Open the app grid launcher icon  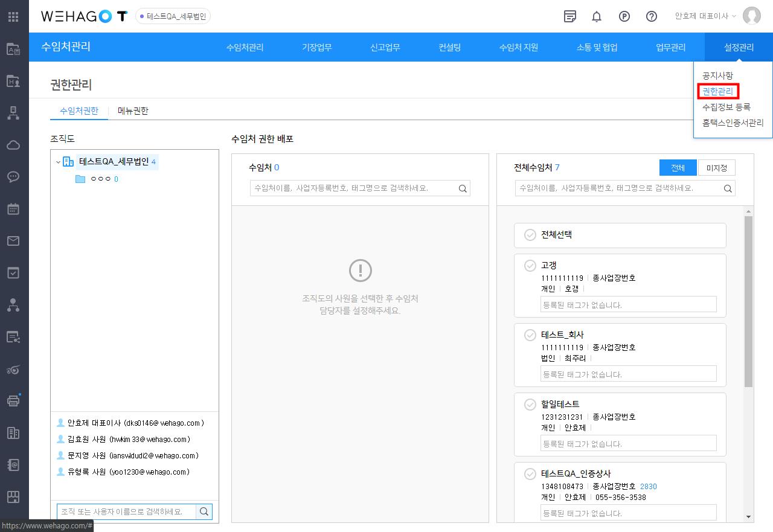click(x=13, y=17)
